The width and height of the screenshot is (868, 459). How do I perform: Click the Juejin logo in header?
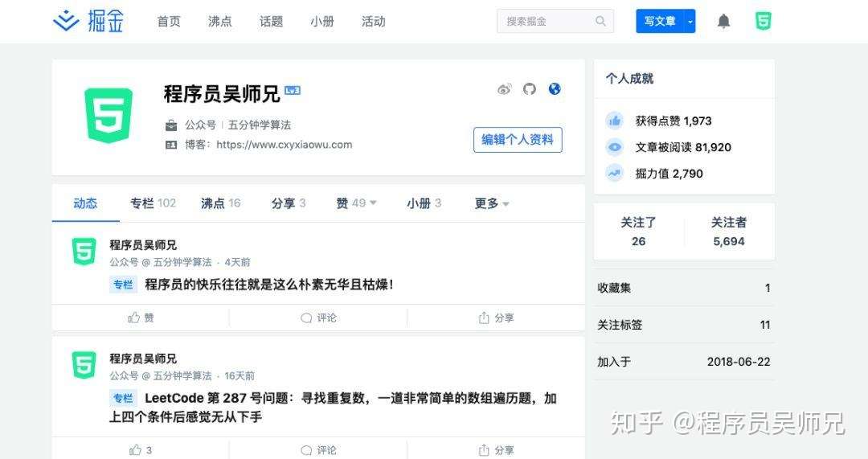tap(88, 21)
